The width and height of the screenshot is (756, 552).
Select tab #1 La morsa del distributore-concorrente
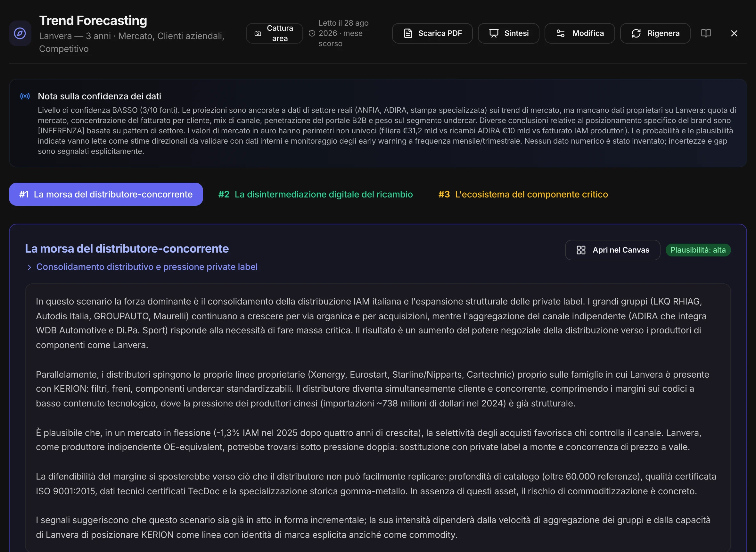click(106, 194)
